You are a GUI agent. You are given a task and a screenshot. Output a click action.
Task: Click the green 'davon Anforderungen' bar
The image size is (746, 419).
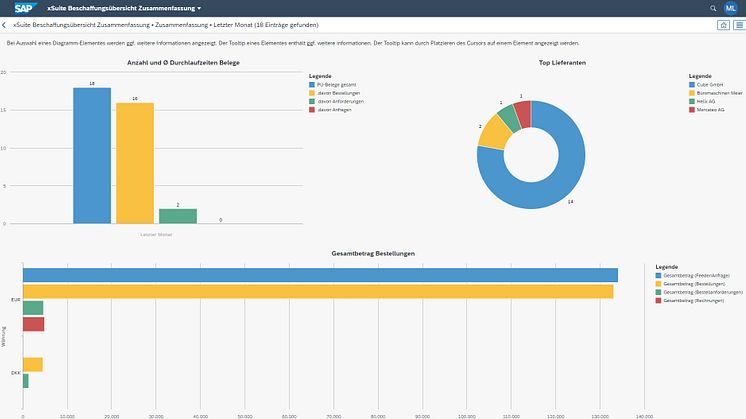[178, 215]
